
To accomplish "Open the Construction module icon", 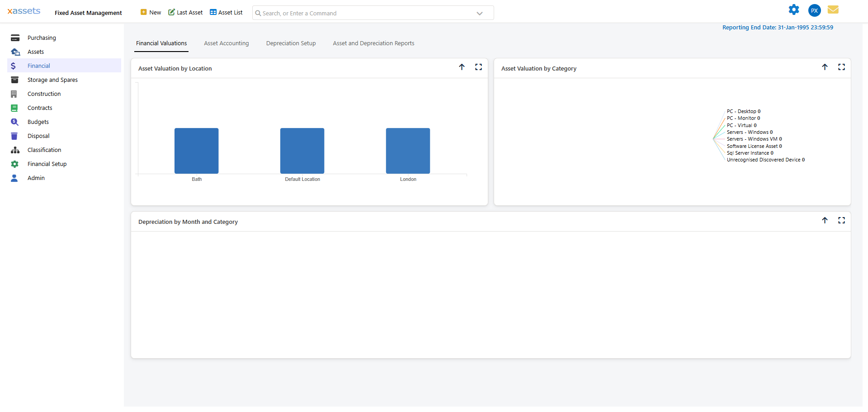I will tap(15, 94).
